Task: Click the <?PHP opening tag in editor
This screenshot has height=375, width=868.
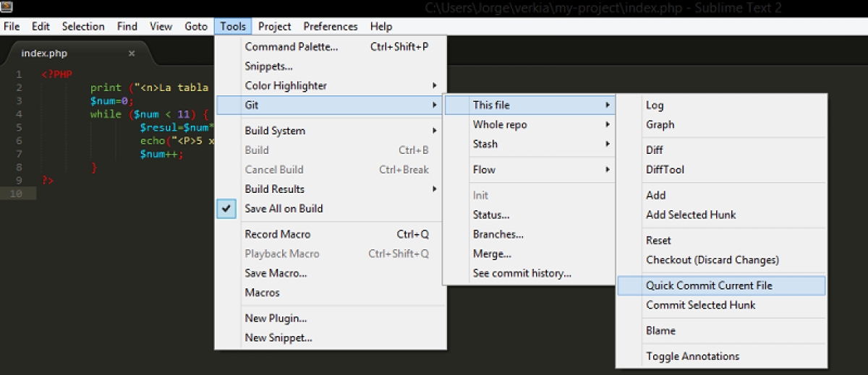Action: coord(56,74)
